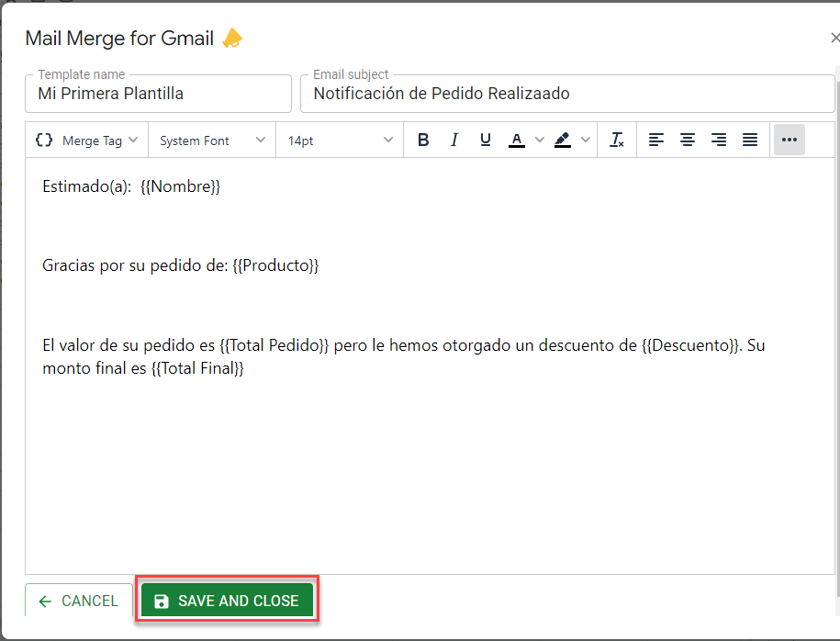This screenshot has height=641, width=840.
Task: Apply the text color button
Action: click(x=517, y=140)
